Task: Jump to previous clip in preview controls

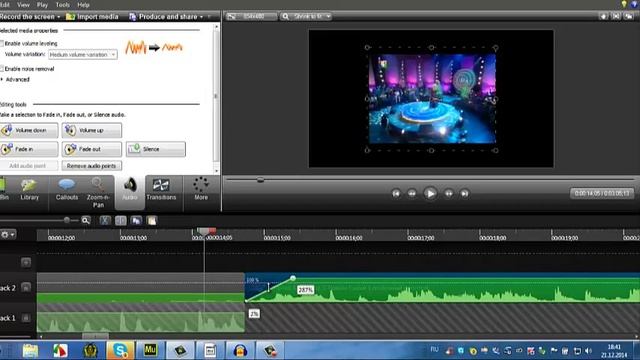Action: click(396, 193)
